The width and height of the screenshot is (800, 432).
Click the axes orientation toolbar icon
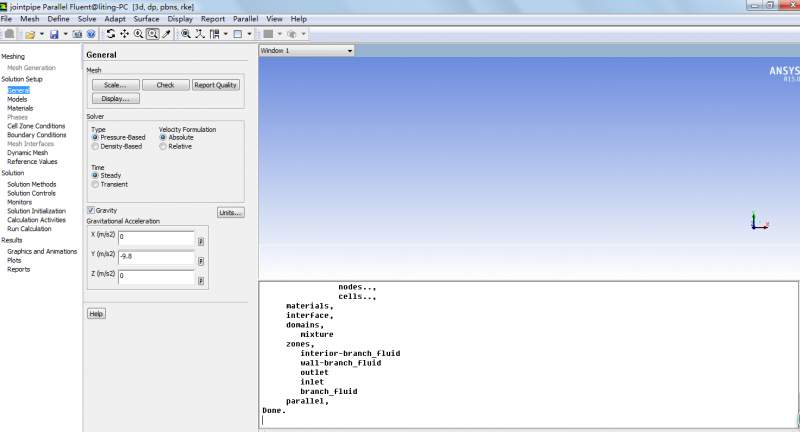click(x=199, y=34)
